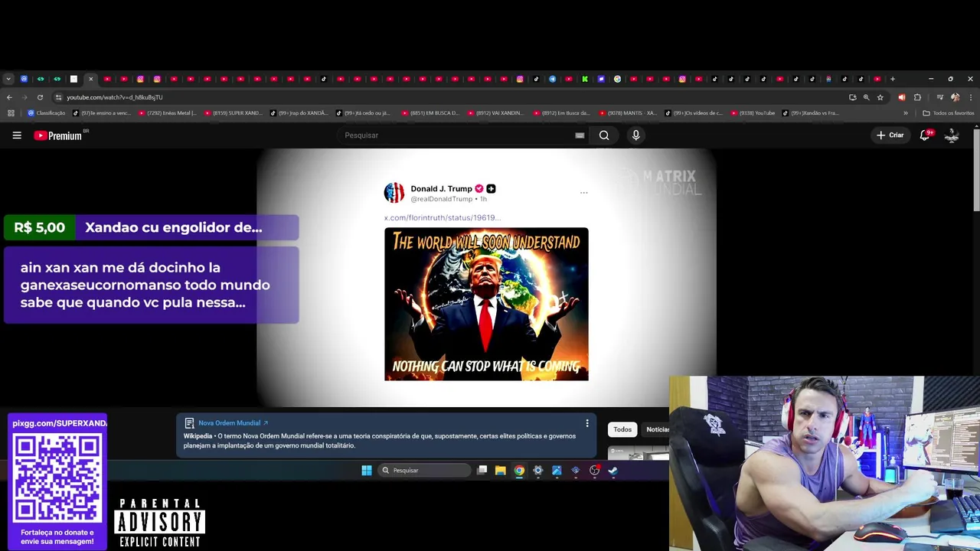The image size is (980, 551).
Task: Open the Extensions puzzle icon
Action: click(x=917, y=97)
